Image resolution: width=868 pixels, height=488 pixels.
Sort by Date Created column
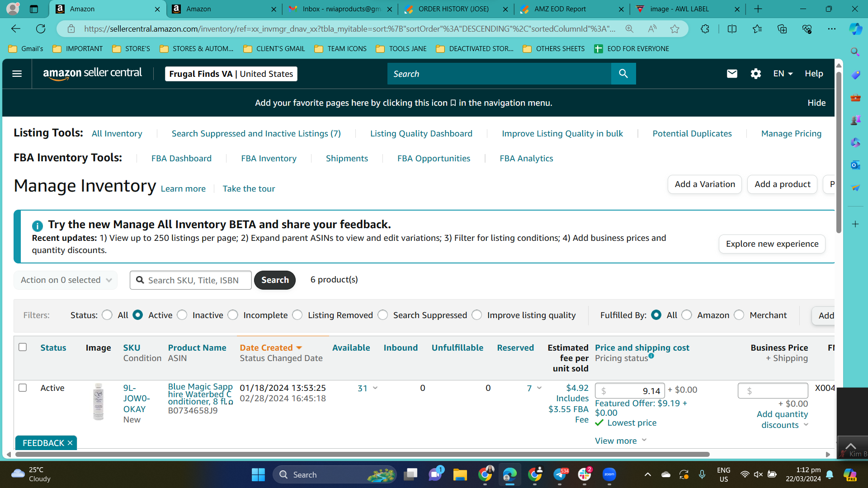point(270,347)
